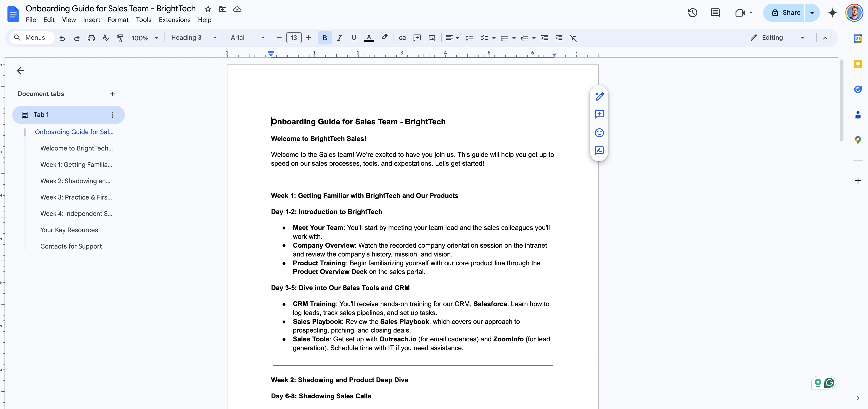Image resolution: width=868 pixels, height=409 pixels.
Task: Click the emoji reaction icon beside page
Action: click(599, 133)
